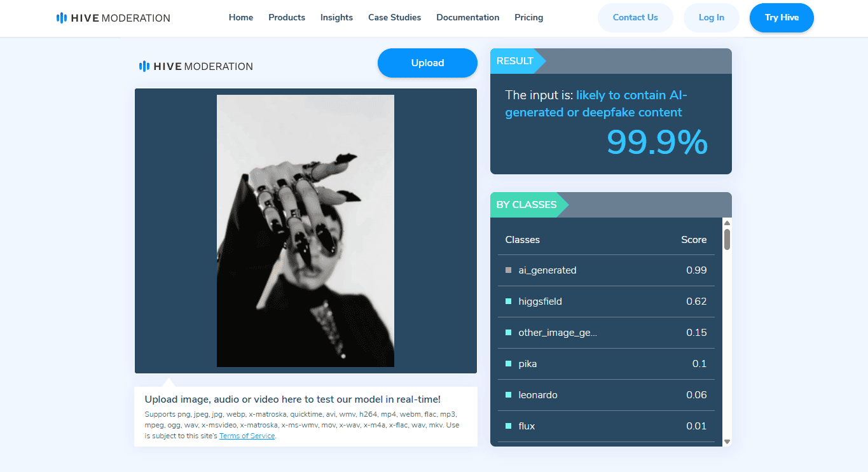This screenshot has height=472, width=868.
Task: Open the Documentation page
Action: pyautogui.click(x=468, y=18)
